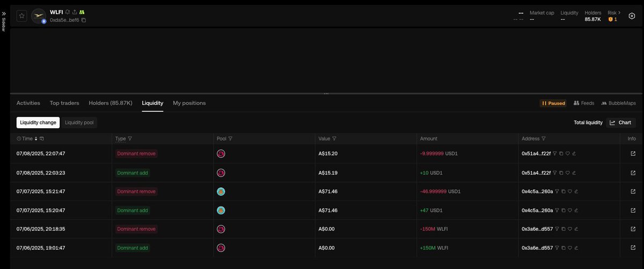Image resolution: width=644 pixels, height=269 pixels.
Task: Copy the address in the +10 USD1 row
Action: click(x=561, y=173)
